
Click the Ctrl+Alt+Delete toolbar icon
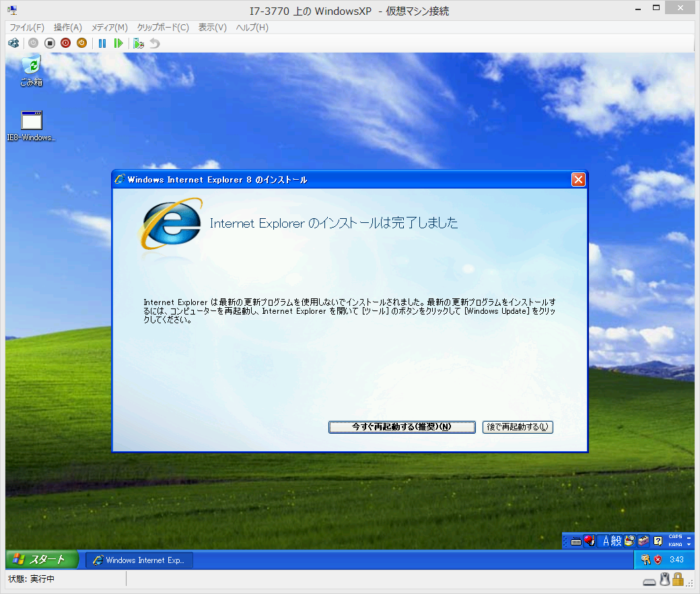tap(14, 43)
